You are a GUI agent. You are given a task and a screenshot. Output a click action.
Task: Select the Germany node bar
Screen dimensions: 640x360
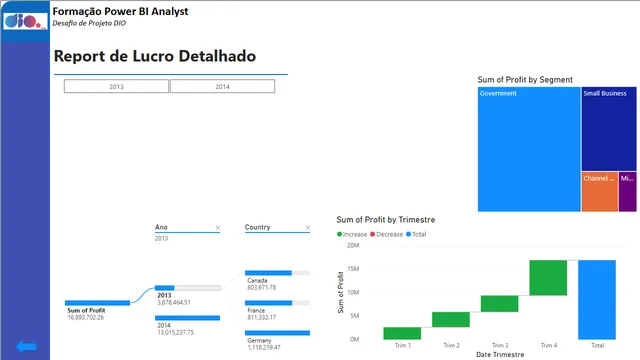(277, 333)
